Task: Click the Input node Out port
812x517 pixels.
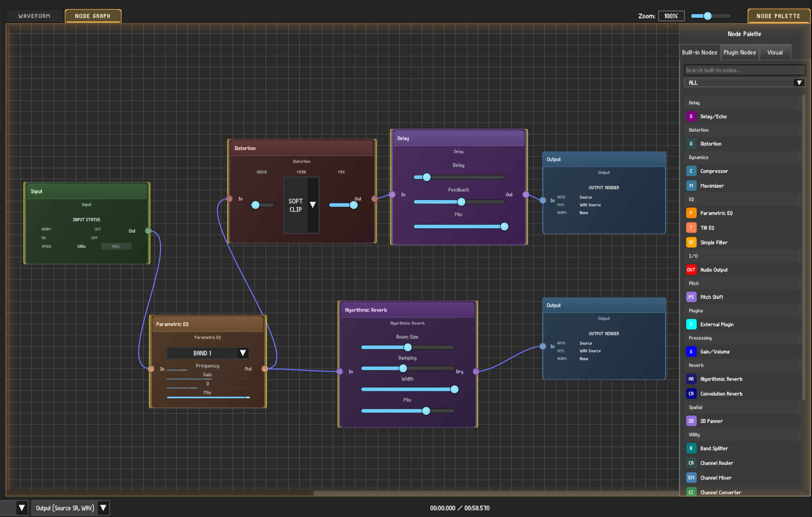Action: point(148,231)
